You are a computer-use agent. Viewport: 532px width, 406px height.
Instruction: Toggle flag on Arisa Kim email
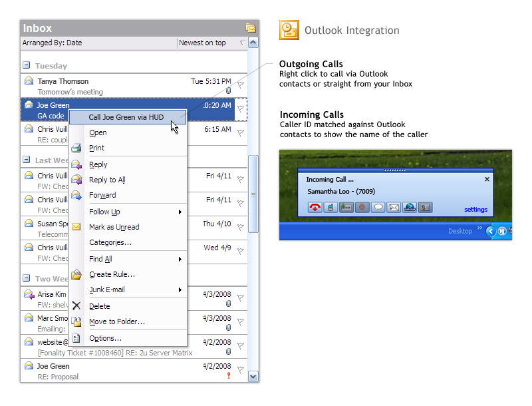pos(241,298)
